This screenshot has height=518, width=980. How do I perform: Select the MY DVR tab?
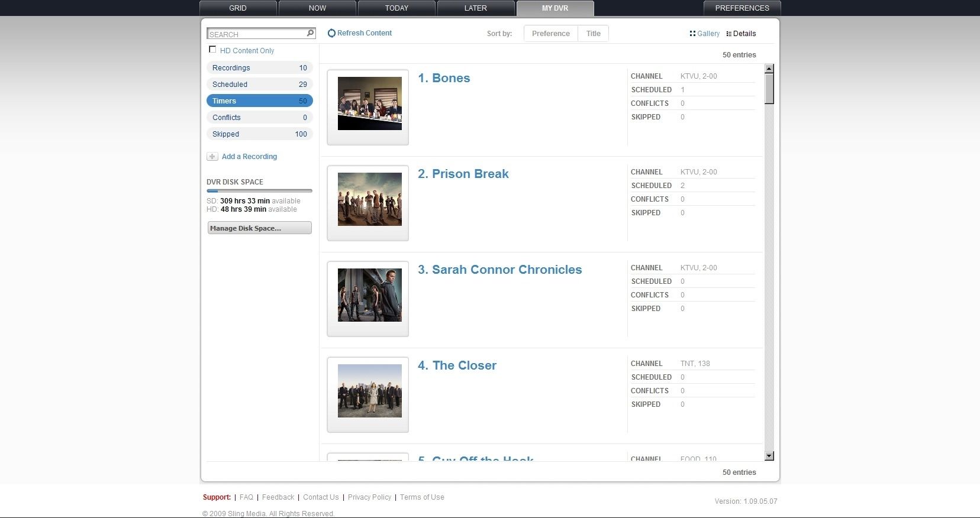(x=555, y=8)
